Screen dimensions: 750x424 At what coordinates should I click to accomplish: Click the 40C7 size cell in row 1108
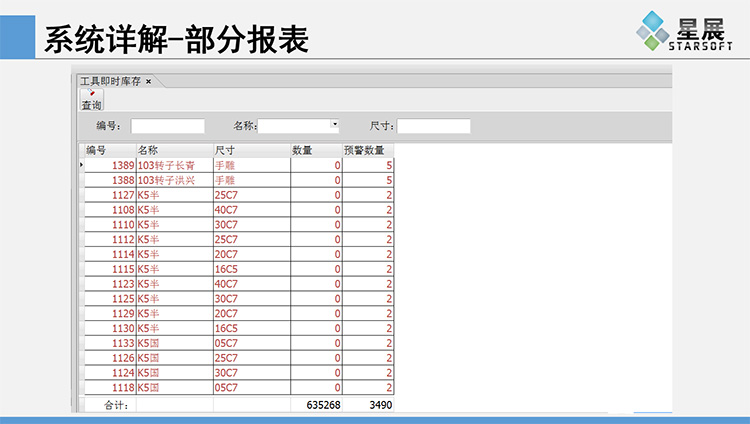(251, 210)
